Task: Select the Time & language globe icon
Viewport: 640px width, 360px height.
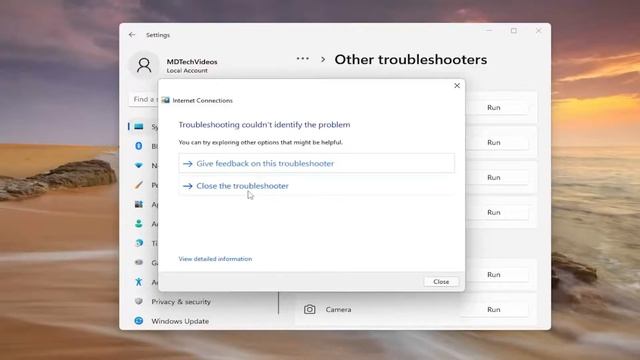Action: pos(139,243)
